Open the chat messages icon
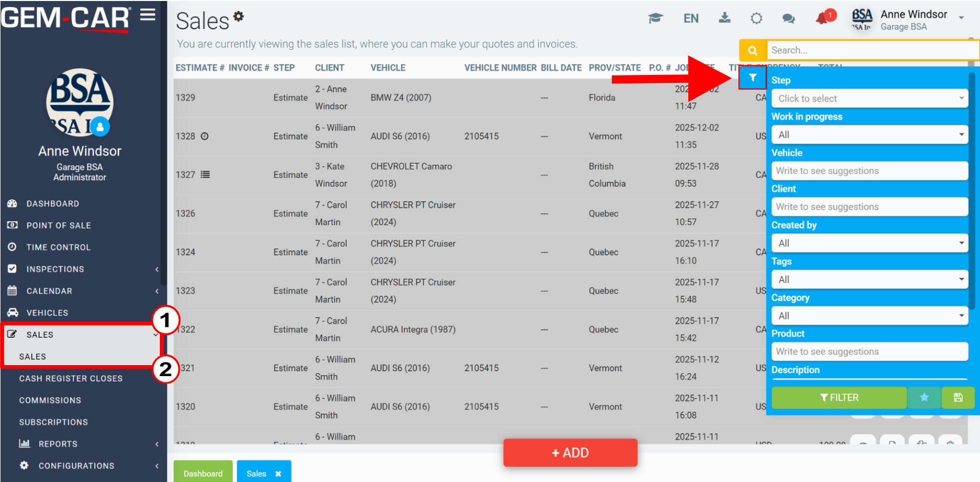980x482 pixels. pyautogui.click(x=788, y=18)
